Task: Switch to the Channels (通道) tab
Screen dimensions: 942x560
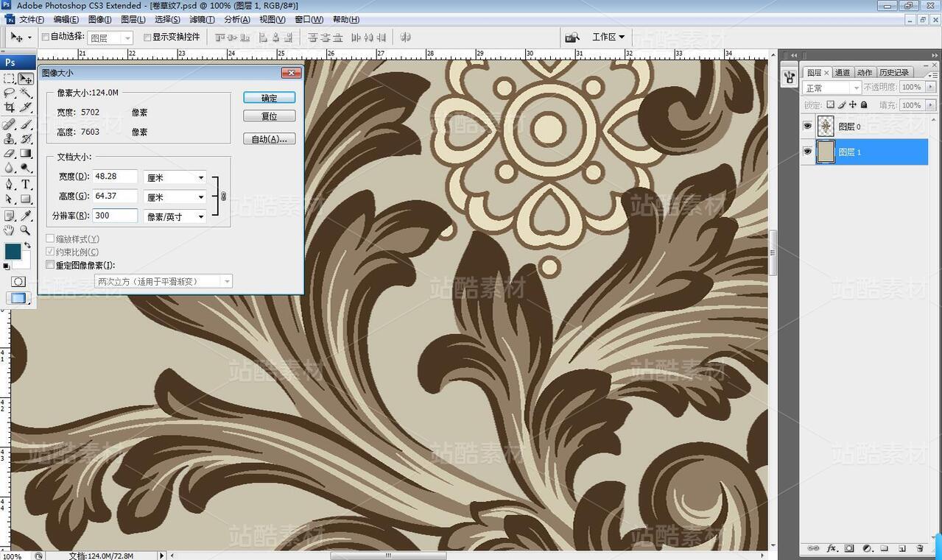Action: 843,72
